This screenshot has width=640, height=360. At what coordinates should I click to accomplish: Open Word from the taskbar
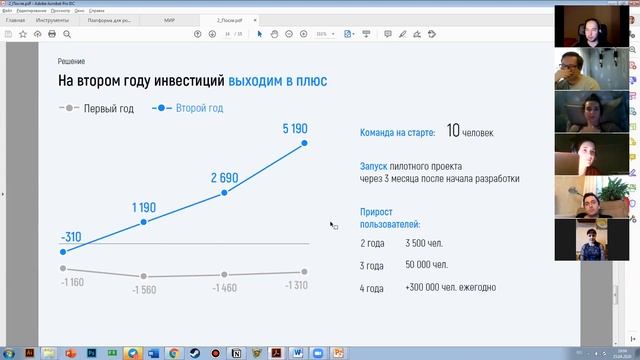tap(298, 353)
